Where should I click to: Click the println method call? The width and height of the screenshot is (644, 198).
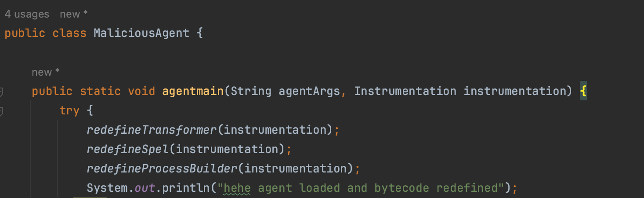tap(186, 188)
